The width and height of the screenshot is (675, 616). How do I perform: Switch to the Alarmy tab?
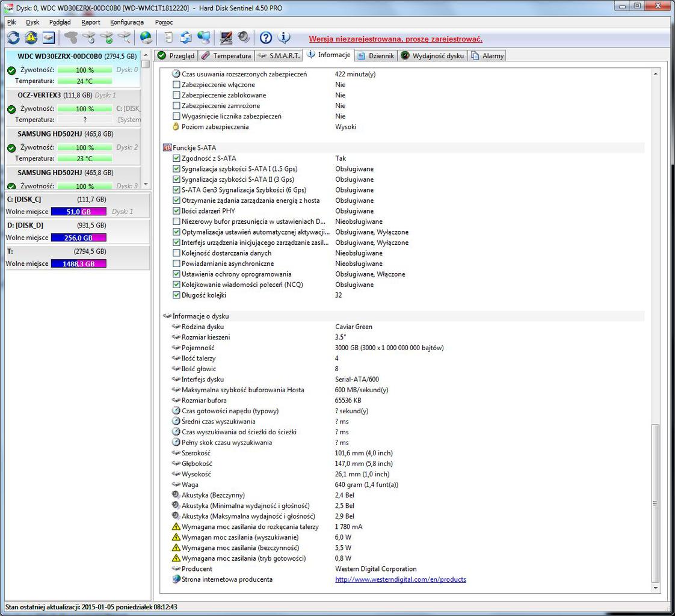(x=487, y=56)
